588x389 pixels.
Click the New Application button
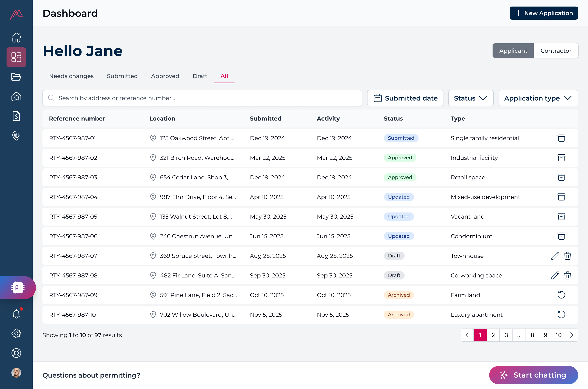click(x=544, y=13)
